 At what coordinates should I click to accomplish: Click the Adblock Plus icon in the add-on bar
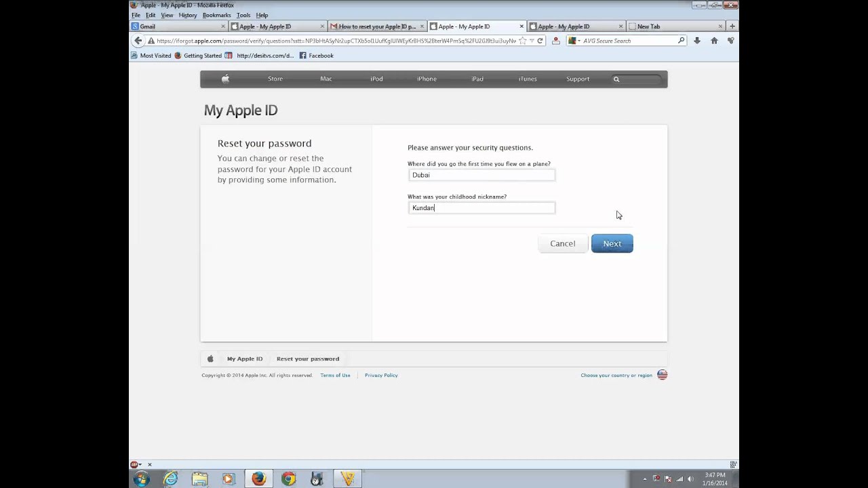[x=134, y=465]
